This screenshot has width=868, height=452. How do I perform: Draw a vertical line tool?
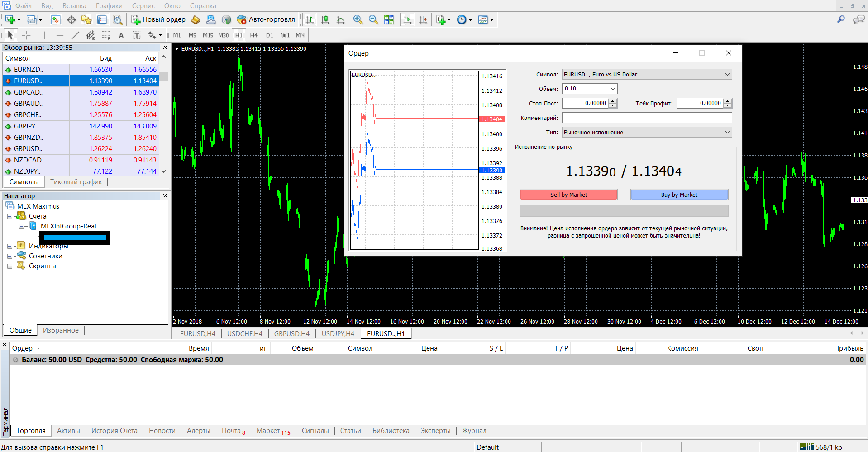pyautogui.click(x=44, y=35)
